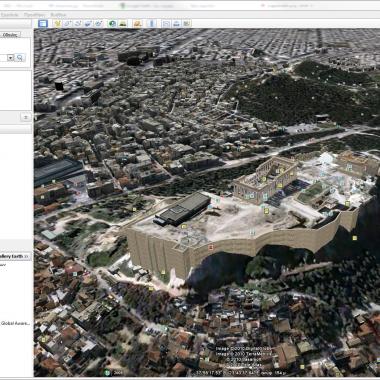Switch to the Οδηγίες tab
380x380 pixels.
coord(10,35)
